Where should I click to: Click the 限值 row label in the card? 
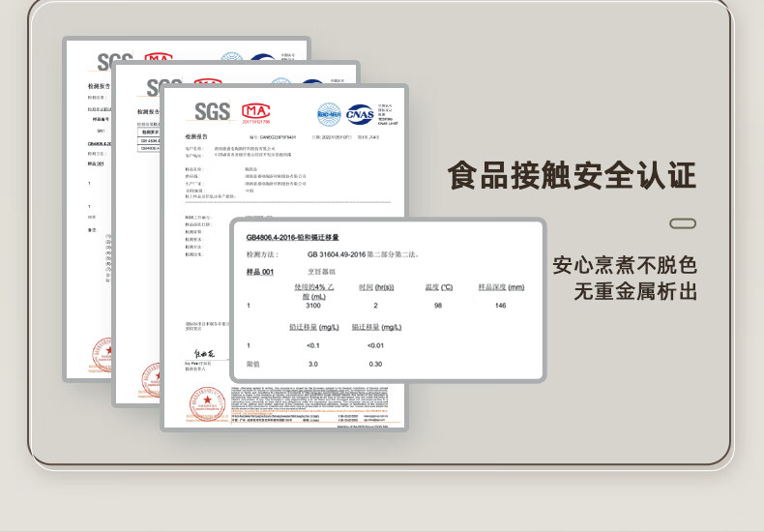coord(253,364)
